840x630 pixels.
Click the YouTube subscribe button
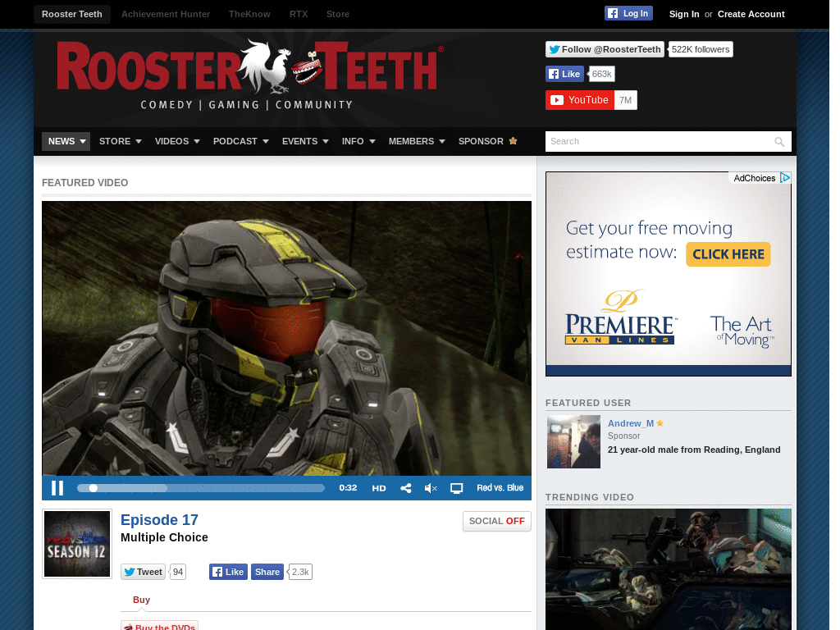[580, 100]
